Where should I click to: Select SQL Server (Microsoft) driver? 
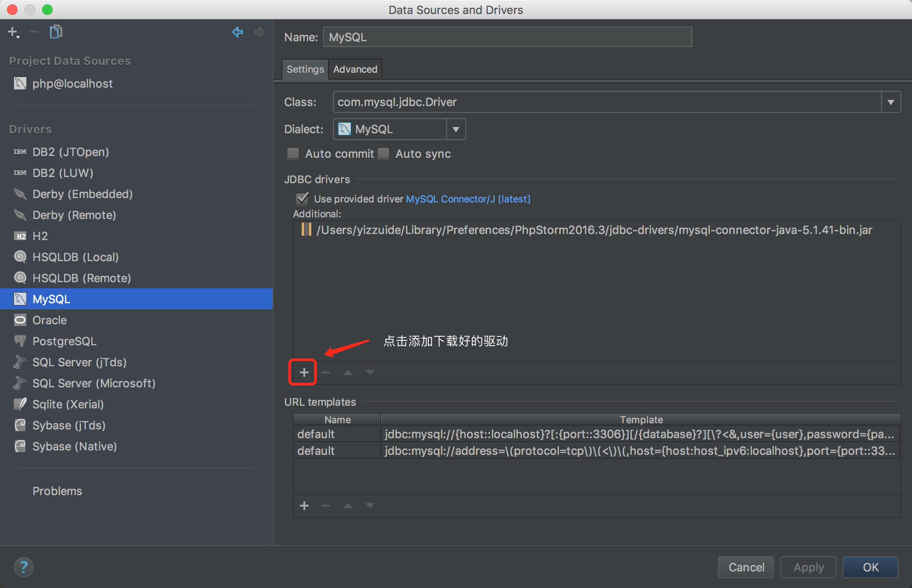(136, 383)
